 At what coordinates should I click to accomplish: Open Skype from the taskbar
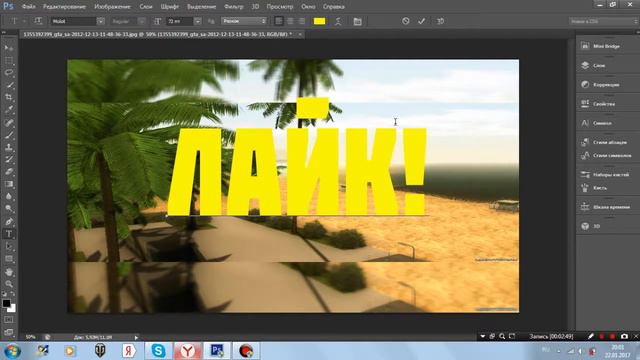158,351
